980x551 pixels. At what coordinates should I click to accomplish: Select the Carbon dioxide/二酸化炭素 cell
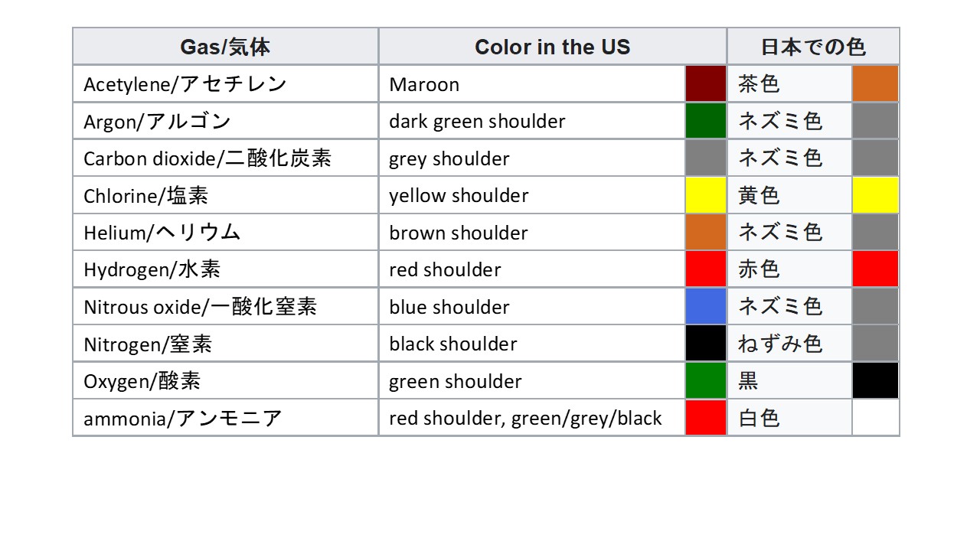point(225,158)
